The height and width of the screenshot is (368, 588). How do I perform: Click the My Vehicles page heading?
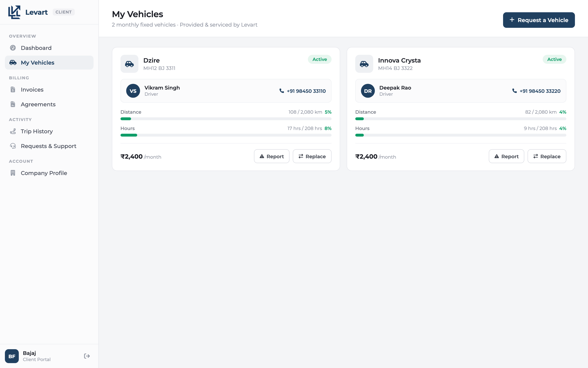tap(137, 14)
